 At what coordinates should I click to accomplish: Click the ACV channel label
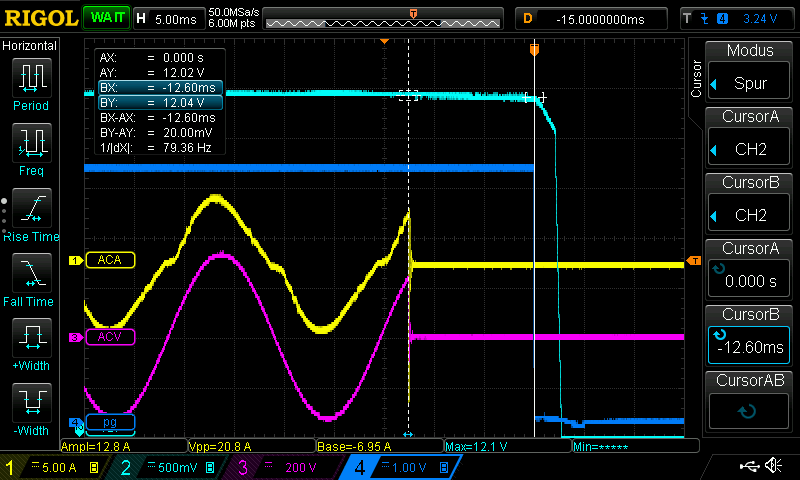[110, 337]
